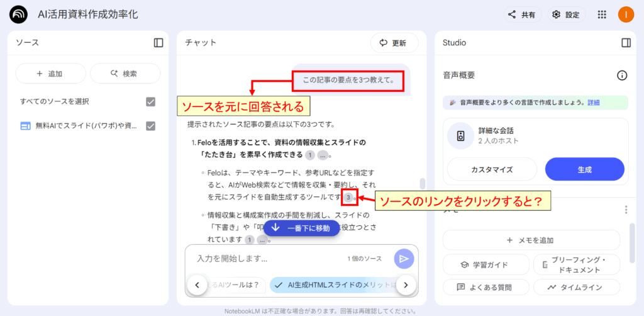Click the notebook title AI活用資料作成効率化
644x316 pixels.
(x=88, y=15)
